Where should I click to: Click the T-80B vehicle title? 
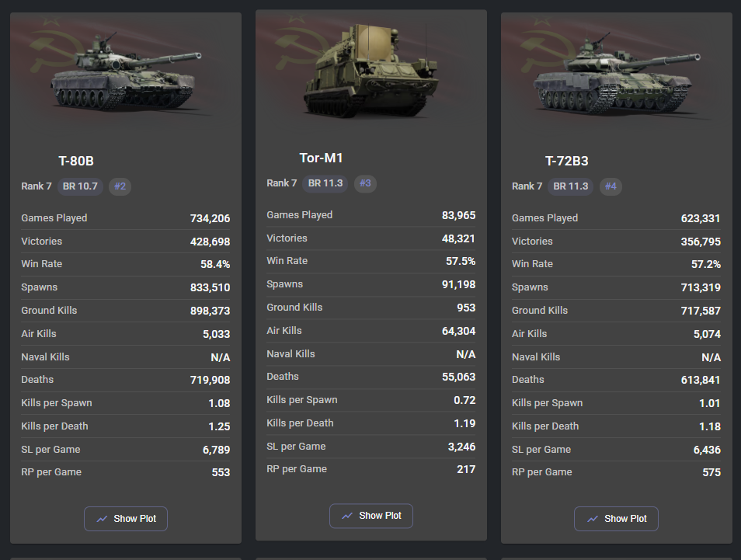pos(76,162)
